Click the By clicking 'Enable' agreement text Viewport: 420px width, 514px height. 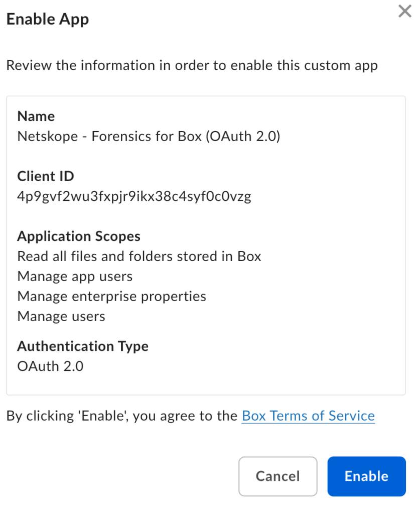(122, 416)
